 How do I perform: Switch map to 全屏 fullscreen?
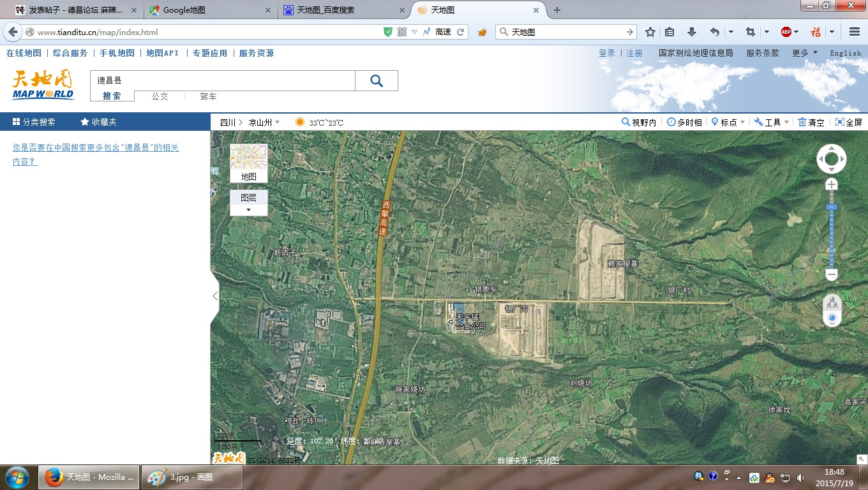coord(849,122)
